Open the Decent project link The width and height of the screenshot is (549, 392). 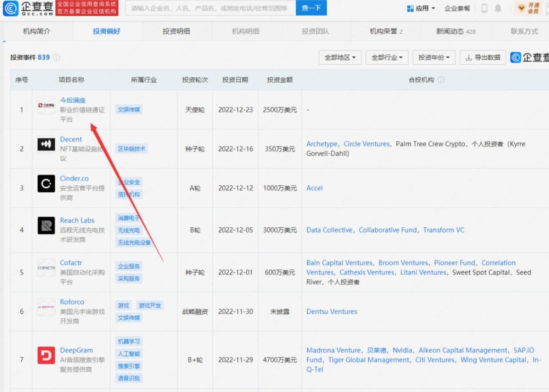click(x=71, y=140)
